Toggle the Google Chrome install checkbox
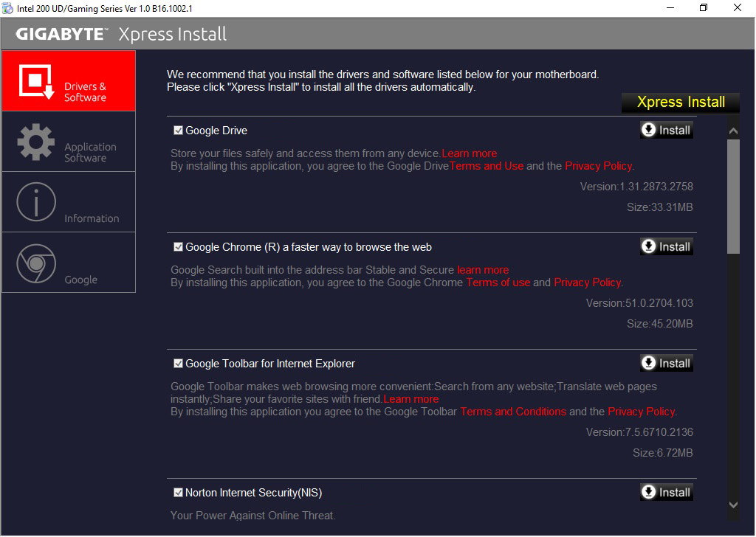Screen dimensions: 756x537 177,246
